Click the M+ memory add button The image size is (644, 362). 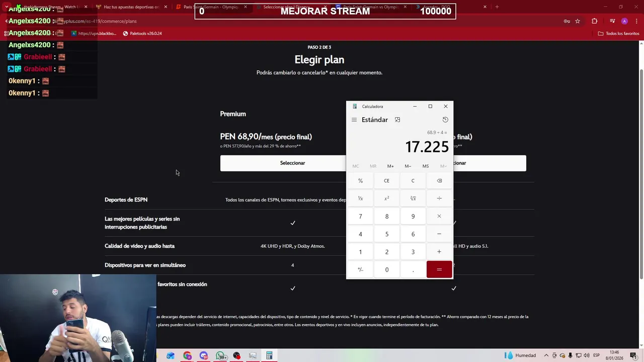tap(390, 166)
